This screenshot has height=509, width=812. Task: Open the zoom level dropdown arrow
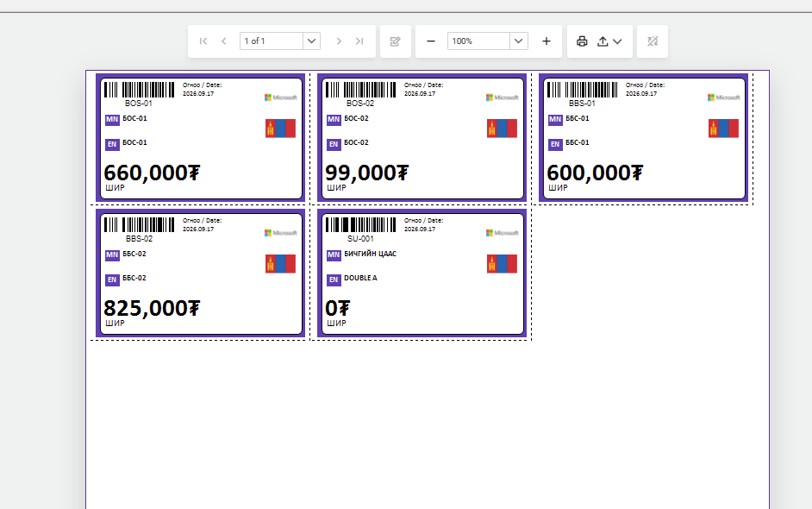[x=518, y=41]
